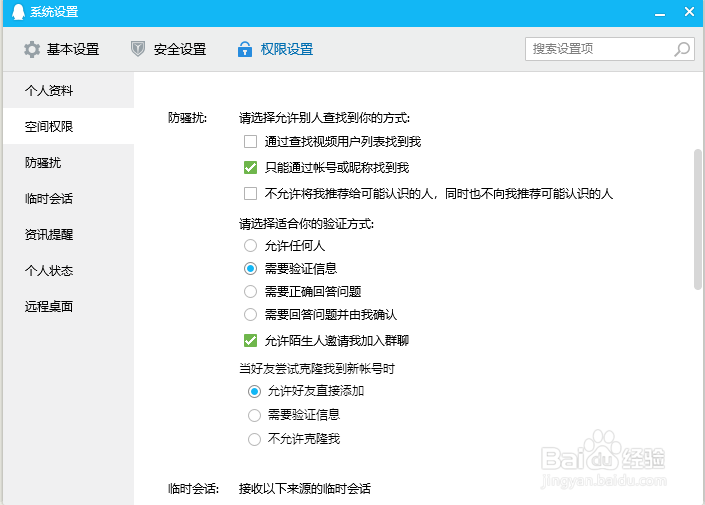
Task: Select 需要验证信息 under 验证方式
Action: pos(250,268)
